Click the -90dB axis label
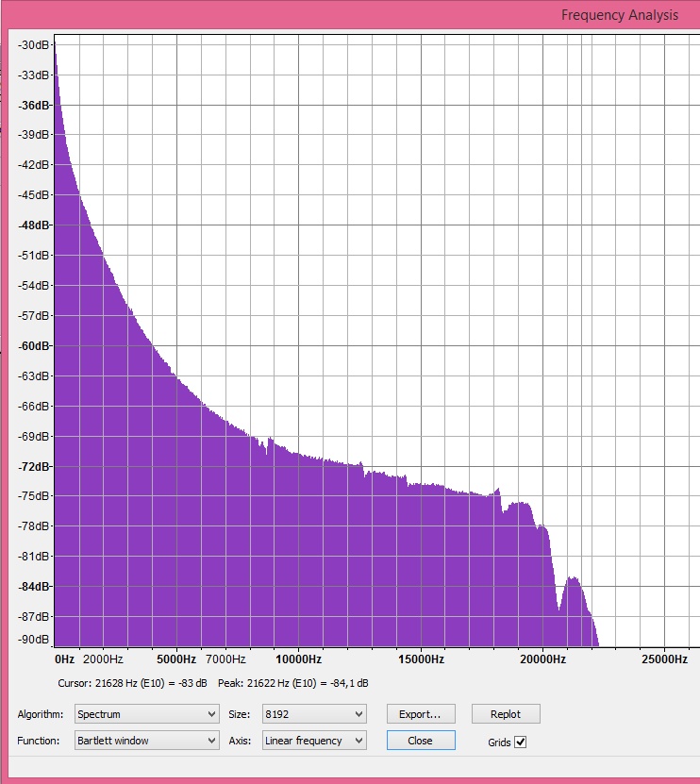700x784 pixels. coord(34,639)
